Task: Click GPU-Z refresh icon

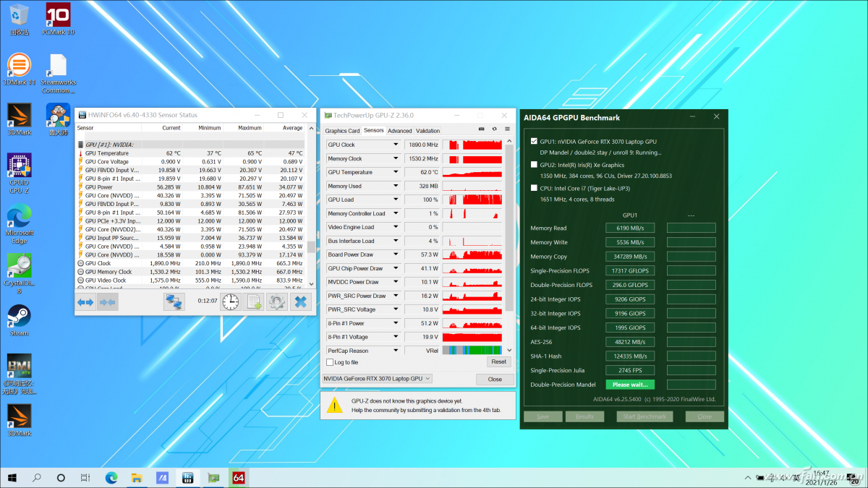Action: click(494, 129)
